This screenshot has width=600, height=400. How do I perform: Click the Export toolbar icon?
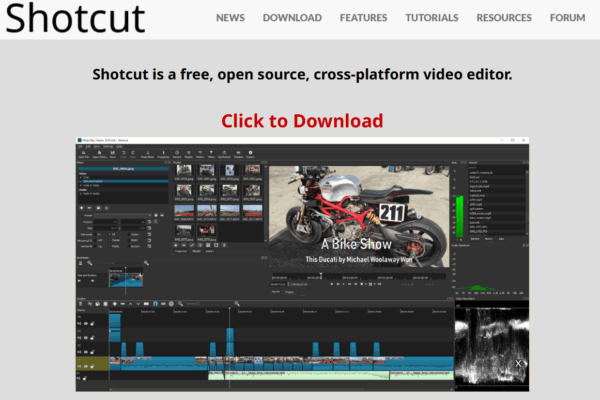(x=250, y=154)
